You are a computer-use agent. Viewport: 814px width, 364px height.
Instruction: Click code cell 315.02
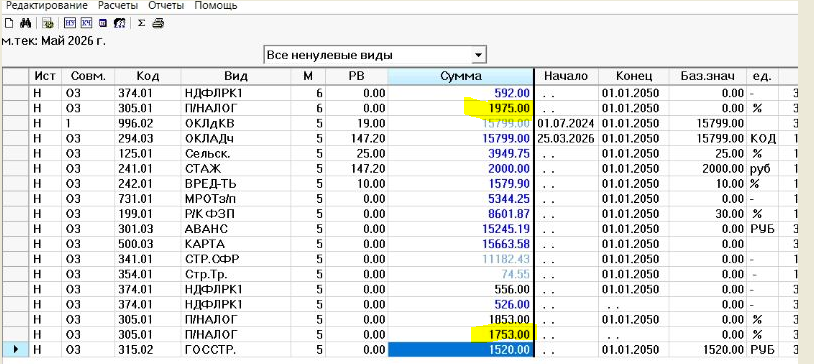point(147,350)
